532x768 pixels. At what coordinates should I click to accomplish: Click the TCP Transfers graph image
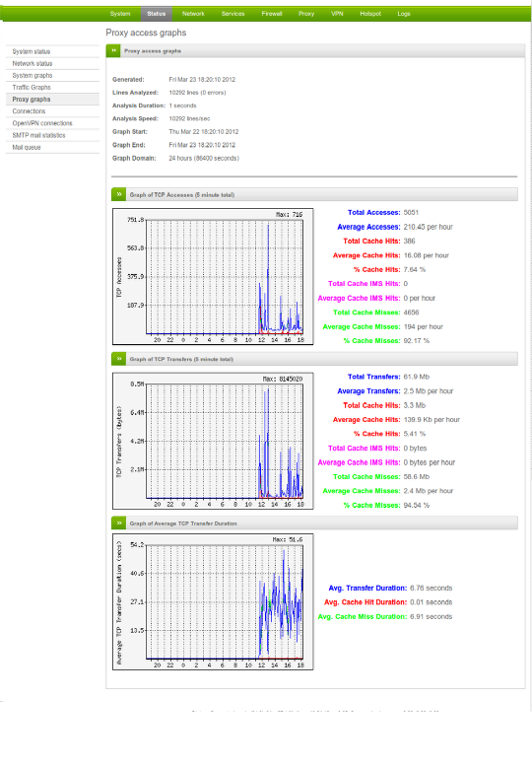pos(213,441)
